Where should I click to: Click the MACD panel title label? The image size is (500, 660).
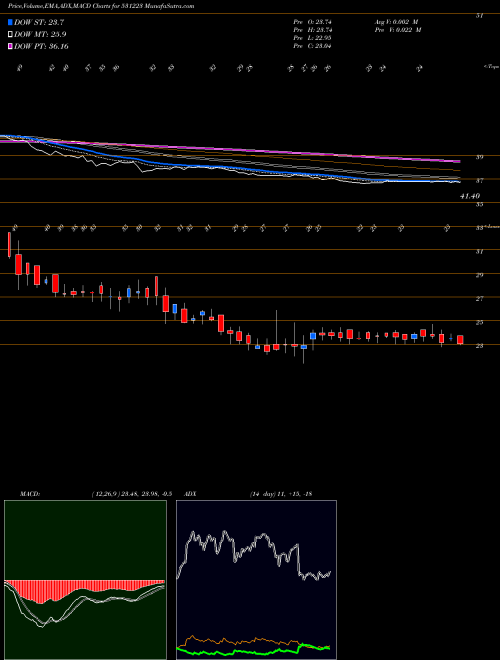(x=30, y=494)
